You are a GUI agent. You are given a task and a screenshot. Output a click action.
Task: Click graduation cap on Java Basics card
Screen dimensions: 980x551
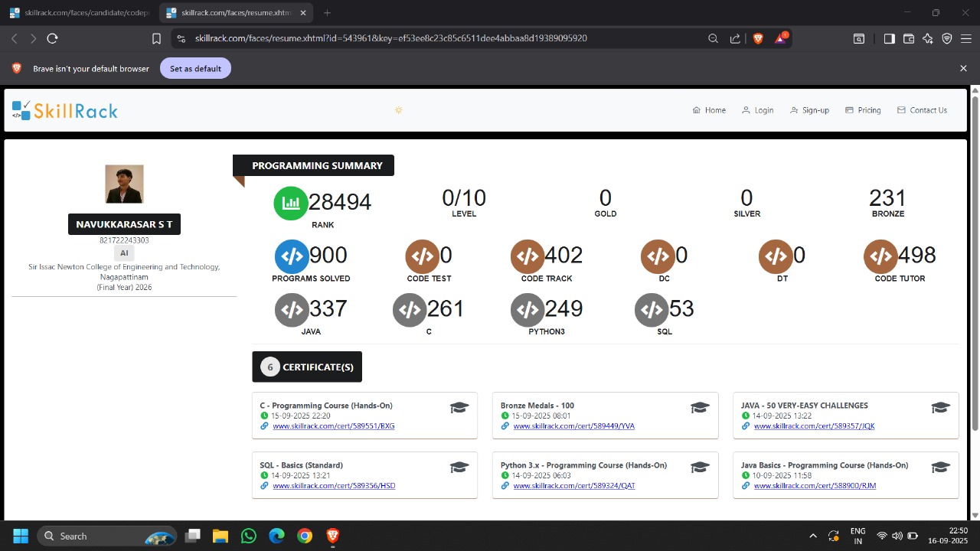pos(940,467)
